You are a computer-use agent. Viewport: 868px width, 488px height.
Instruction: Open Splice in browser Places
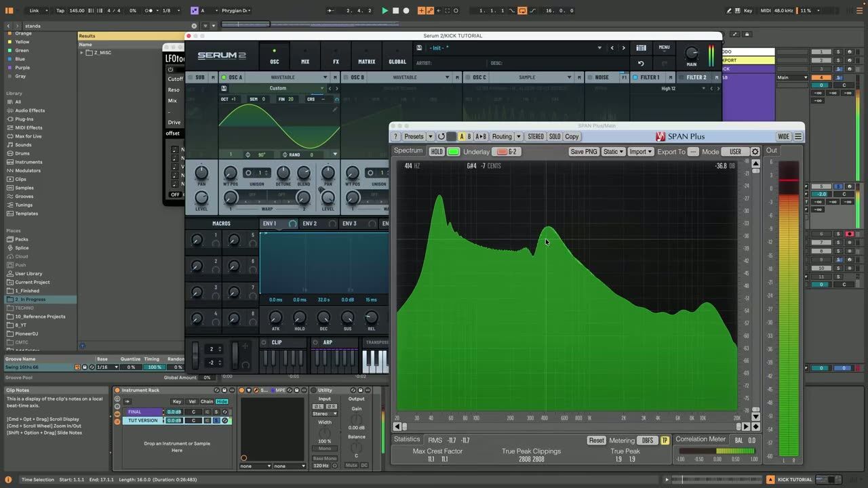(x=22, y=248)
